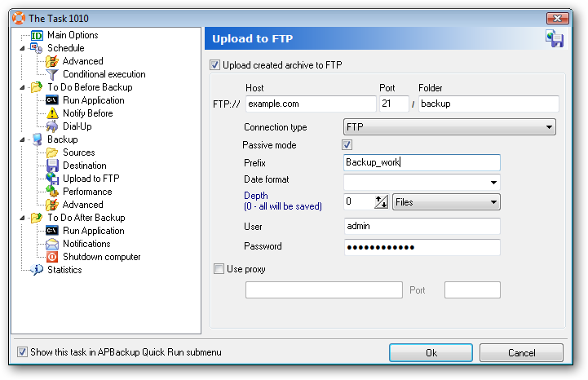Select the Conditional execution funnel icon

(52, 75)
